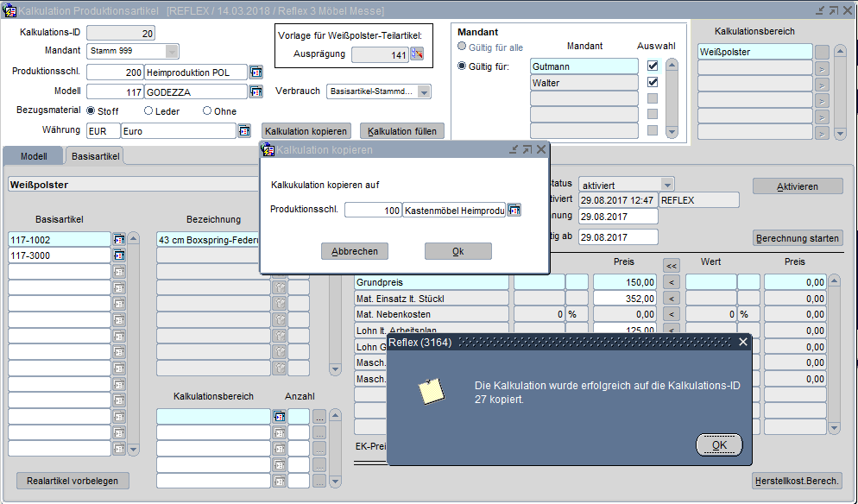
Task: Click the lookup icon next to Euro currency field
Action: (244, 131)
